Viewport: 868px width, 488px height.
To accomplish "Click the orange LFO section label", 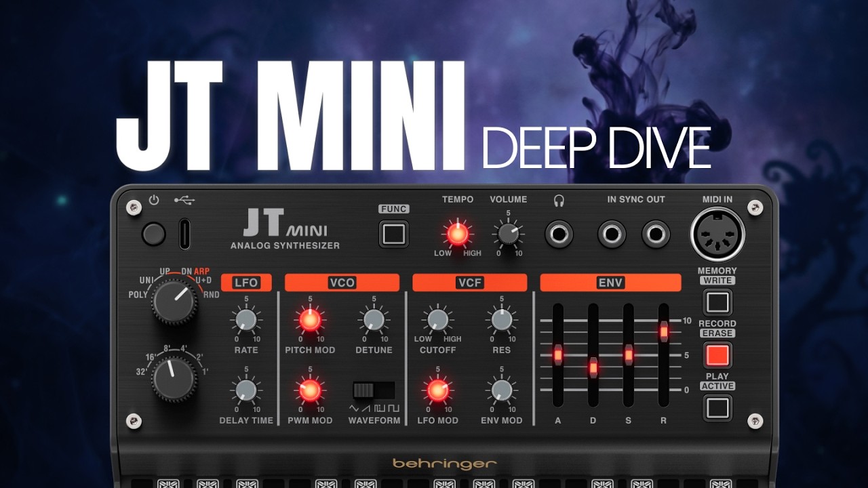I will [246, 283].
